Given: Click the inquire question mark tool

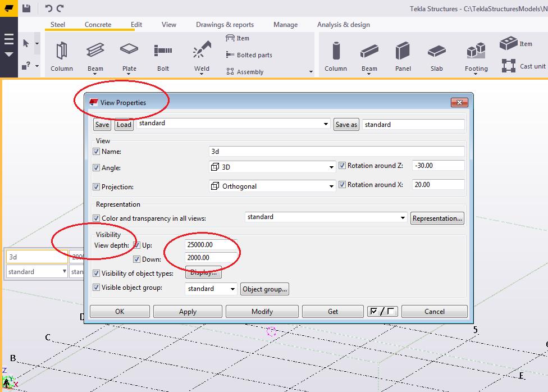Looking at the screenshot, I should click(x=26, y=65).
